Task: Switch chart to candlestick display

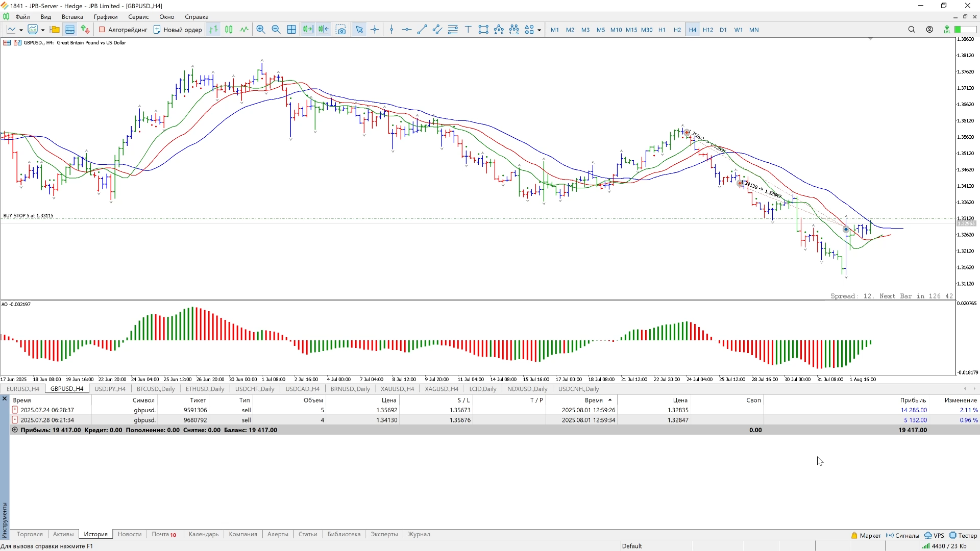Action: pyautogui.click(x=229, y=30)
